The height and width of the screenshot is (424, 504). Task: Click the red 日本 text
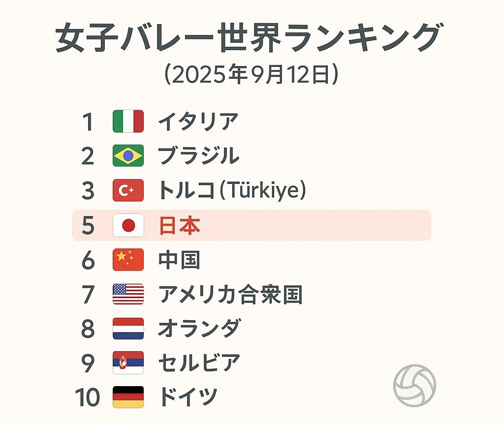click(179, 225)
